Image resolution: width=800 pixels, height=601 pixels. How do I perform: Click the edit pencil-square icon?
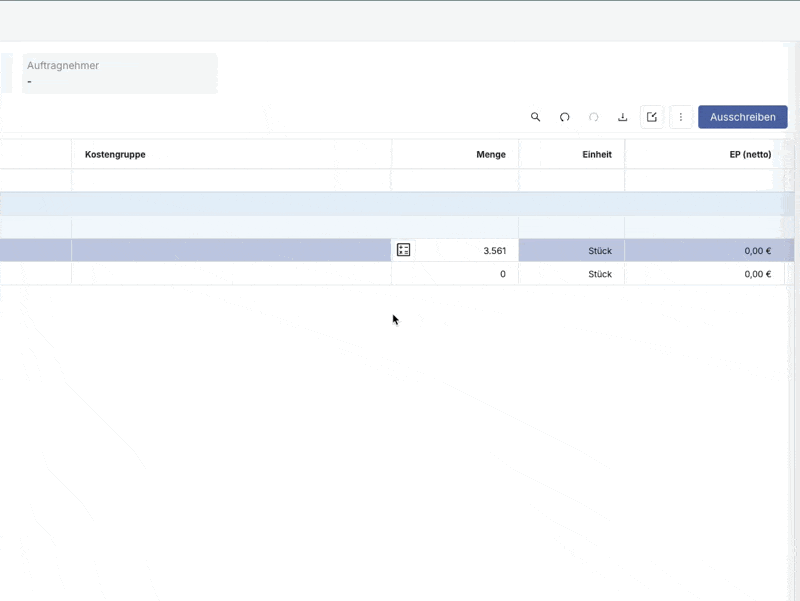(x=652, y=117)
